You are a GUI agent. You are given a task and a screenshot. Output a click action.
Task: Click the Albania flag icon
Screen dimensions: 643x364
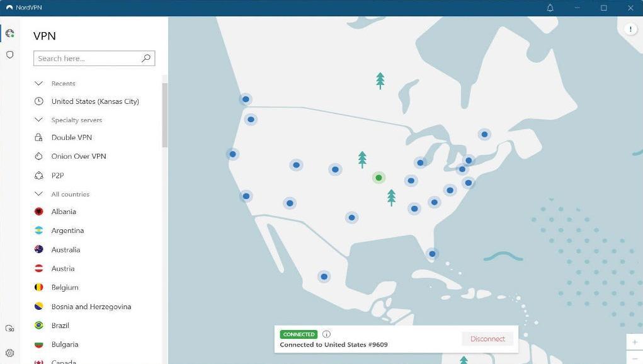[x=39, y=212]
